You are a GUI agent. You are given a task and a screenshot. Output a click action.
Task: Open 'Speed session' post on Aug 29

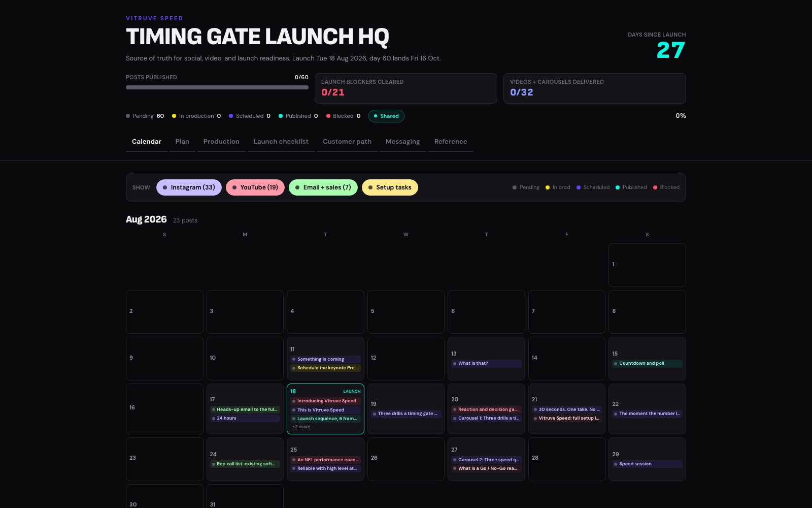647,464
